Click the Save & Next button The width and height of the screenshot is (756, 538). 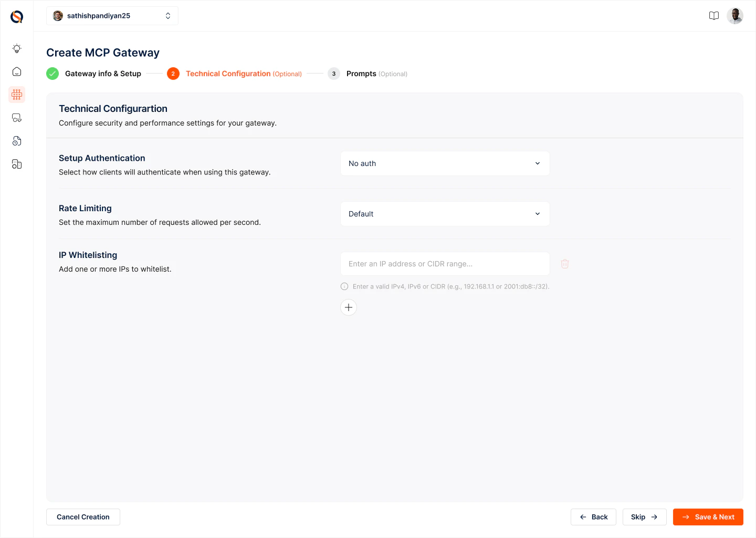pyautogui.click(x=708, y=516)
